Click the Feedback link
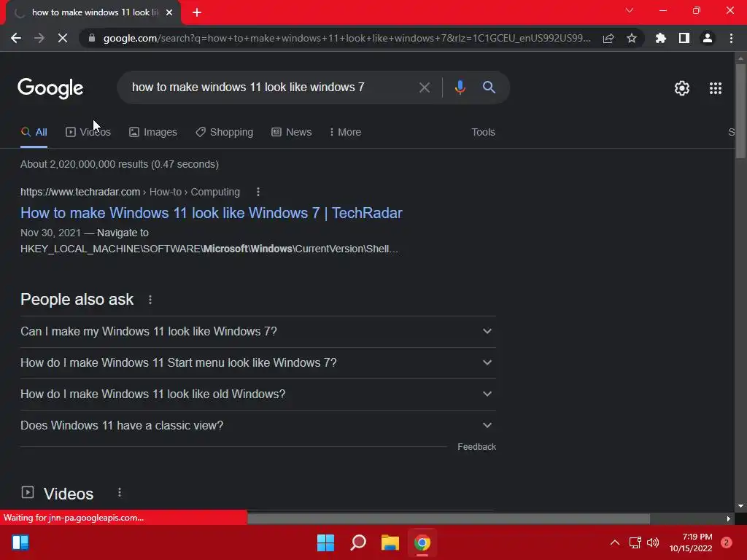Viewport: 747px width, 560px height. click(476, 447)
